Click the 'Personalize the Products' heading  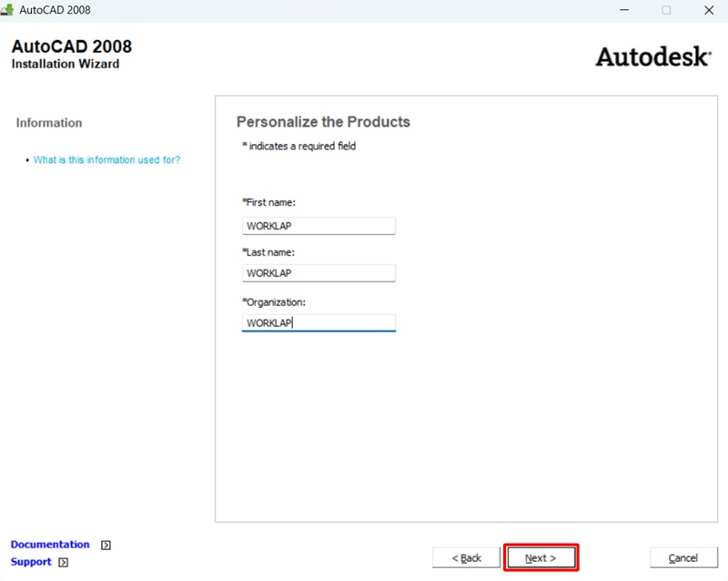coord(323,122)
